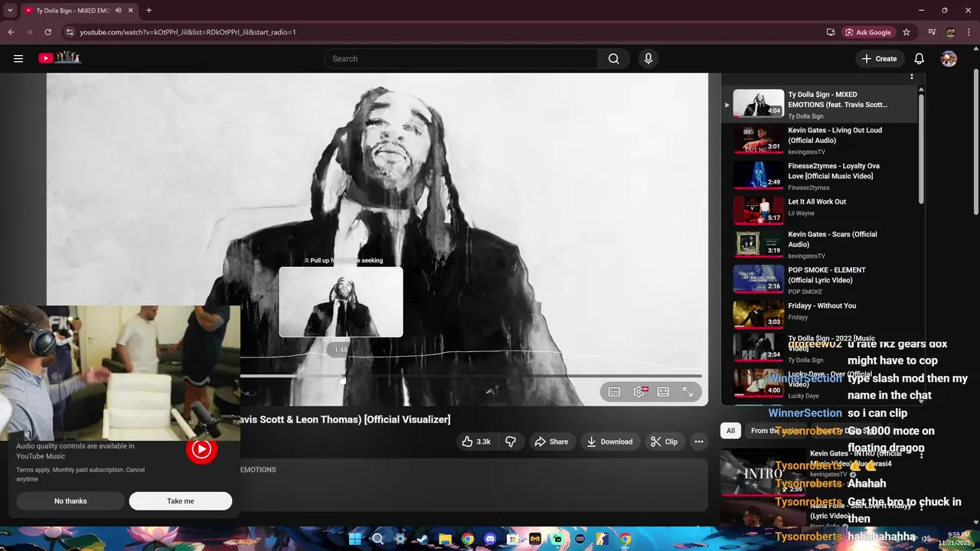Like the video with 3.3k likes
980x551 pixels.
tap(476, 442)
